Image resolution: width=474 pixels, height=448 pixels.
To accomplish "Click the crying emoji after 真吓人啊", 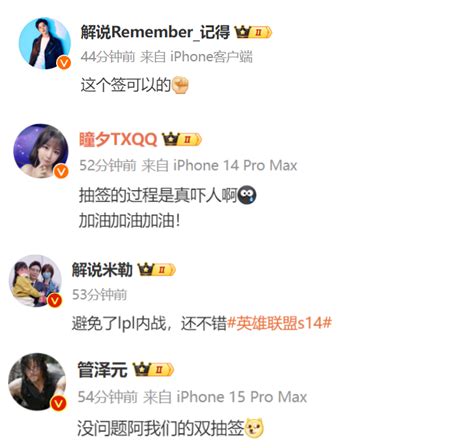I will coord(247,195).
